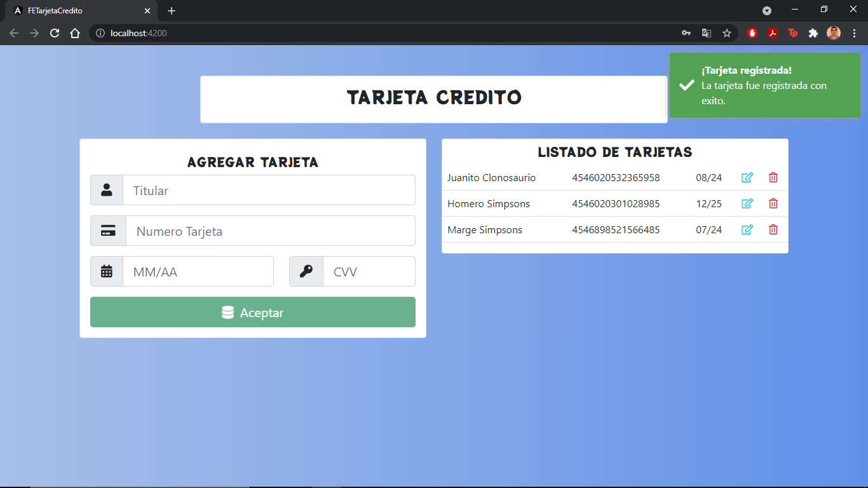The width and height of the screenshot is (868, 488).
Task: Select the FETarjetaCredito tab
Action: click(x=76, y=11)
